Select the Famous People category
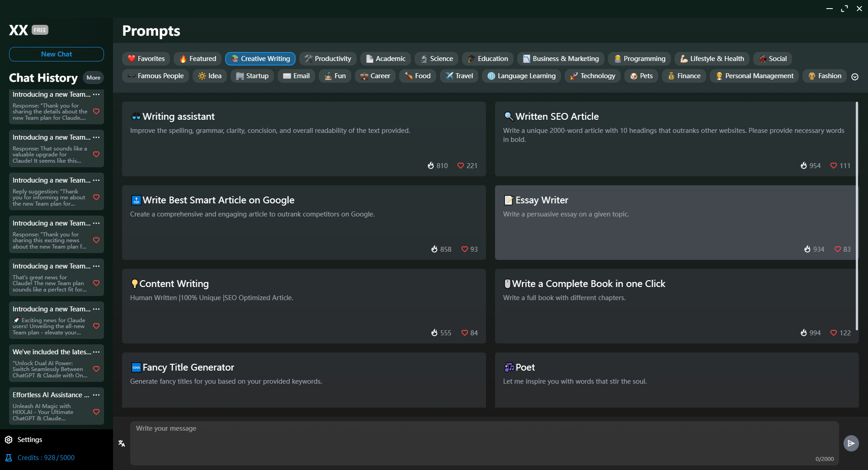The image size is (868, 470). point(156,76)
